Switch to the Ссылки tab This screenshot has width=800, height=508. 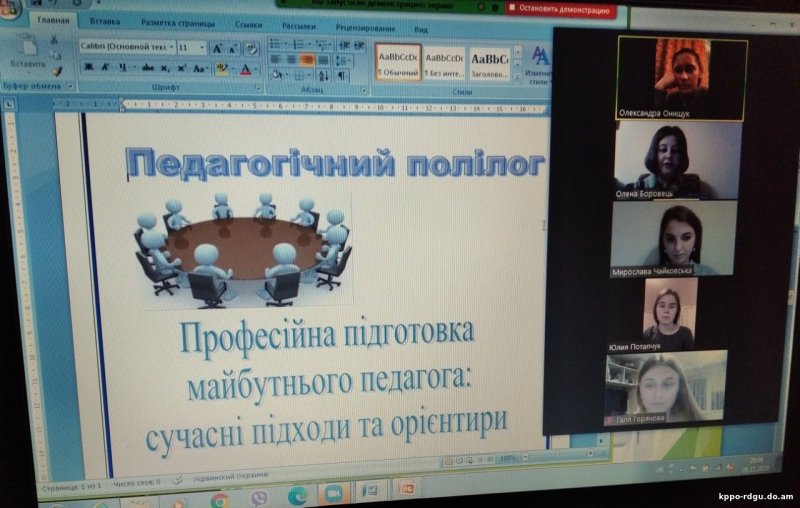248,24
